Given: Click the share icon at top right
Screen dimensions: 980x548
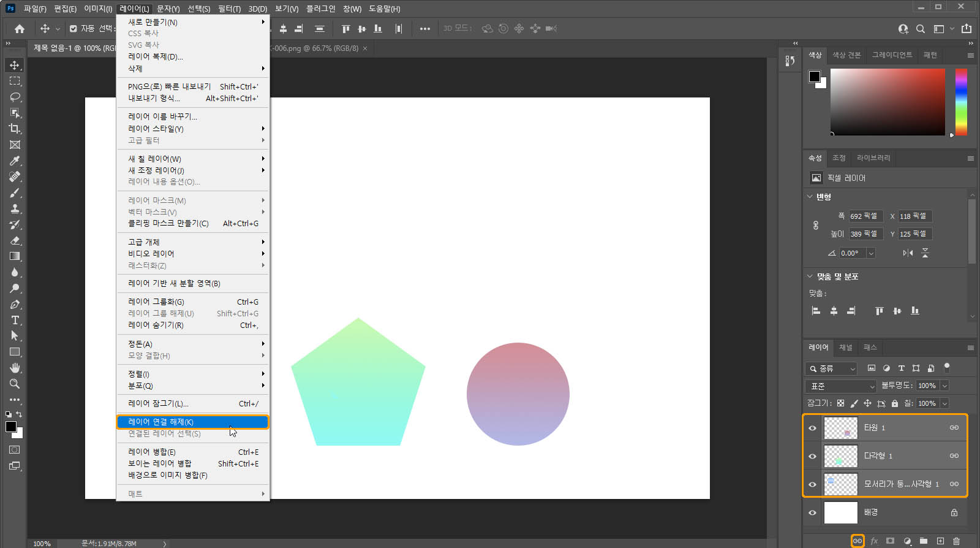Looking at the screenshot, I should point(967,29).
